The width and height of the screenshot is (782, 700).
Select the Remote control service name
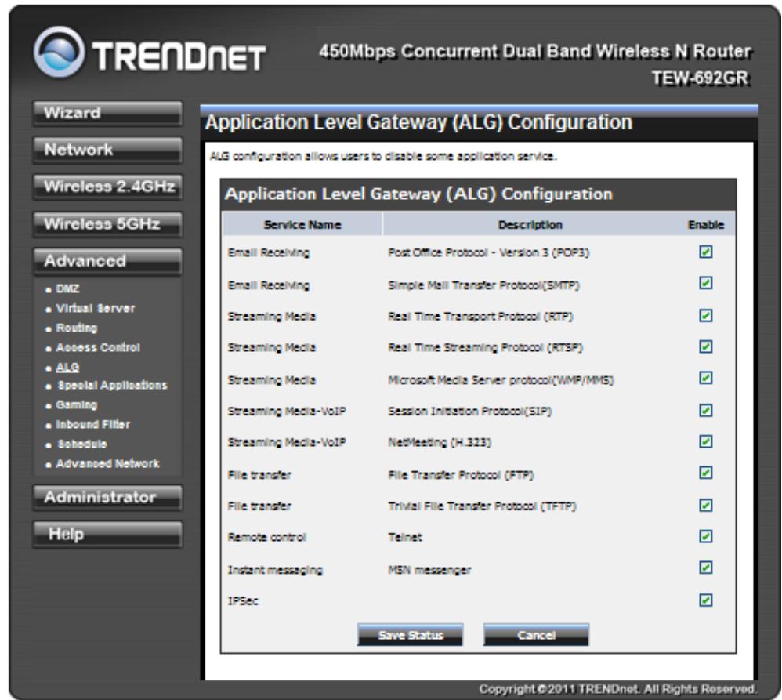[x=266, y=538]
